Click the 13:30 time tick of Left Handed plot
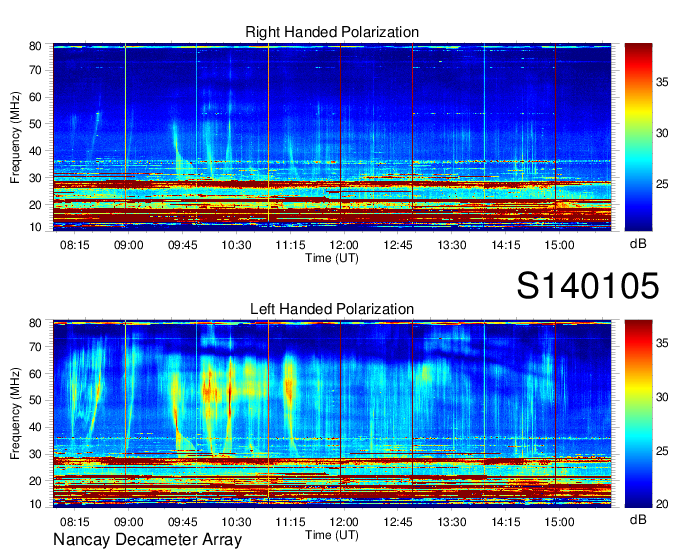The height and width of the screenshot is (552, 680). [451, 522]
